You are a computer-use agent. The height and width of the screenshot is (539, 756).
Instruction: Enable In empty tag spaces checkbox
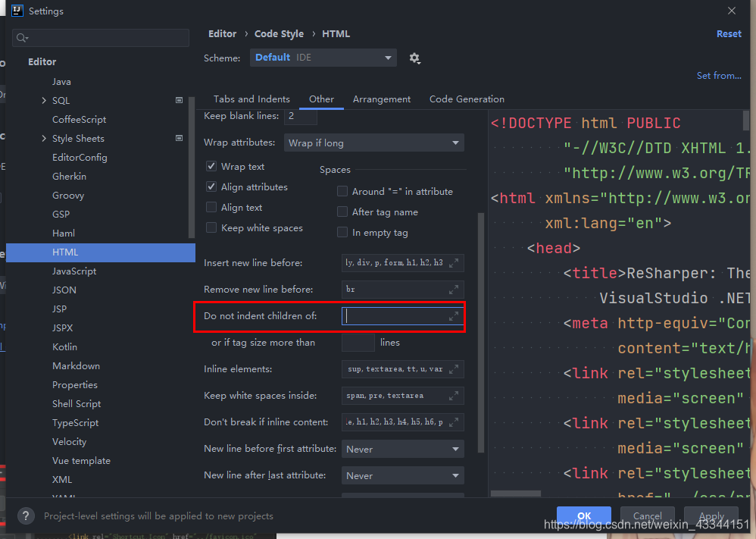point(342,233)
